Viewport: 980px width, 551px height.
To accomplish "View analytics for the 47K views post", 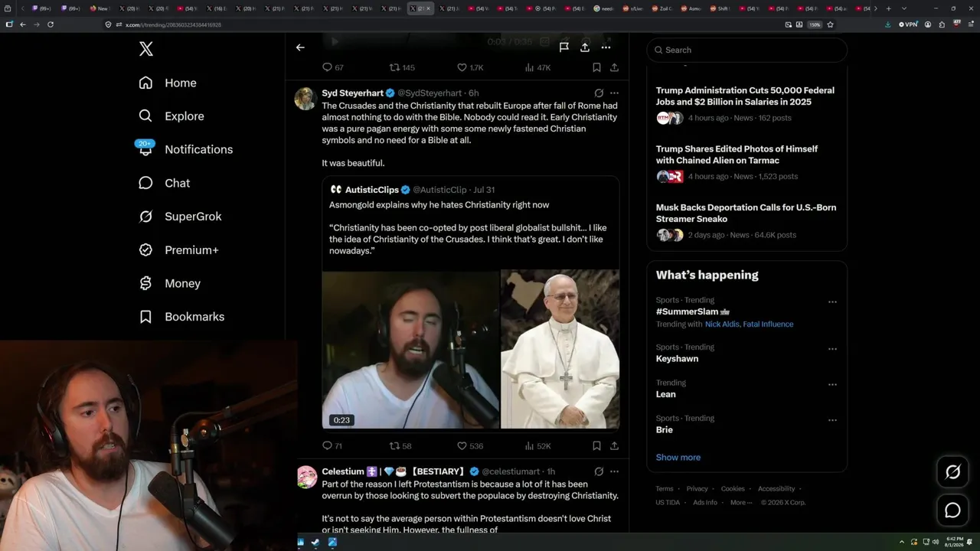I will click(x=537, y=67).
